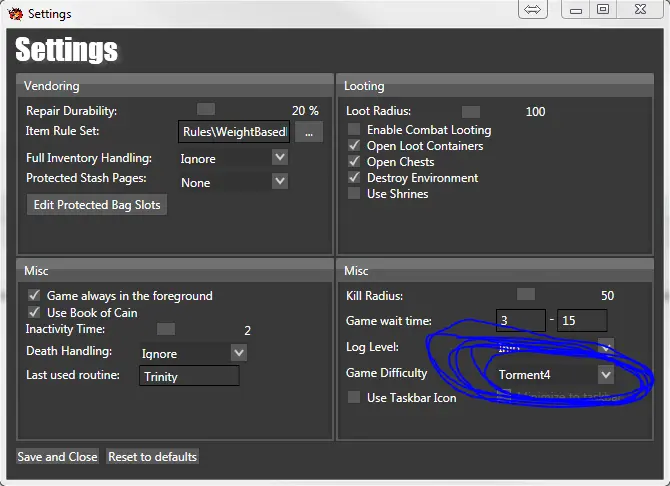
Task: Toggle the Use Shrines checkbox
Action: point(354,194)
